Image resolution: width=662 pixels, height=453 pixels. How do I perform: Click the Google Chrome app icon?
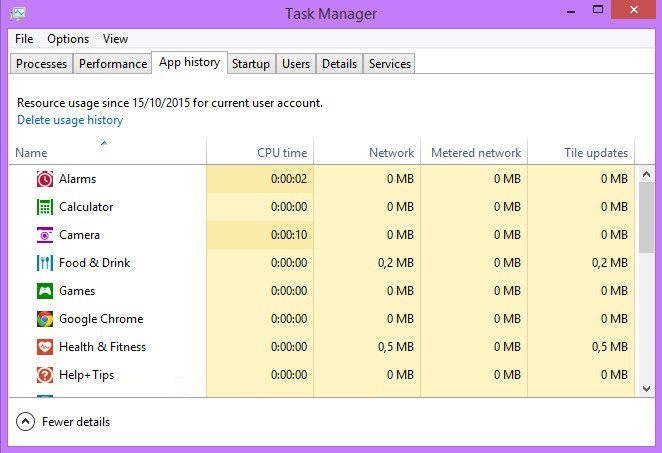pyautogui.click(x=45, y=319)
